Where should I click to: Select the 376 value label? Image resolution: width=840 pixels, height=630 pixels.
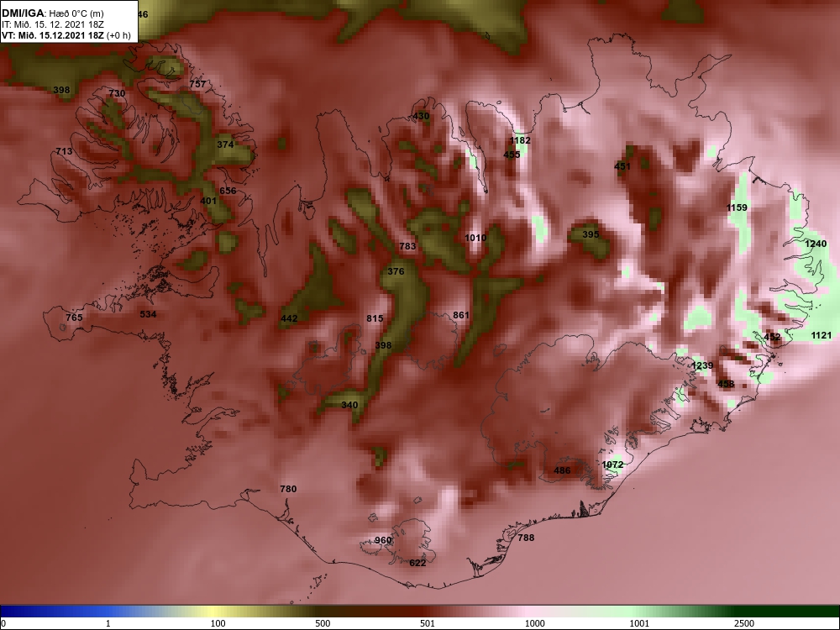[396, 271]
